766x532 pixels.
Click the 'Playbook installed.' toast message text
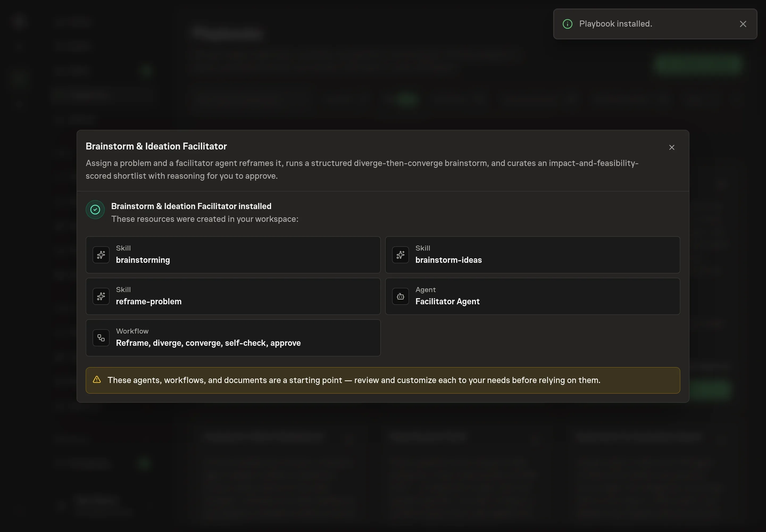pyautogui.click(x=616, y=24)
